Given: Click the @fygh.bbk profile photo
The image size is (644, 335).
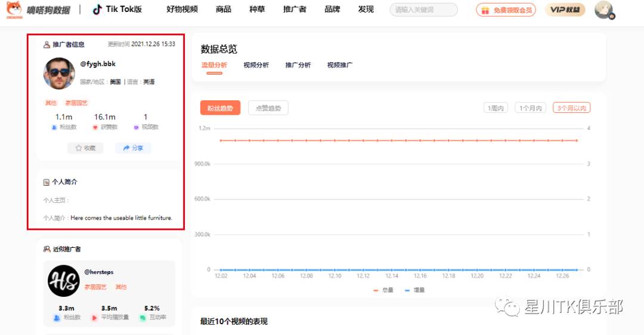Looking at the screenshot, I should 59,73.
